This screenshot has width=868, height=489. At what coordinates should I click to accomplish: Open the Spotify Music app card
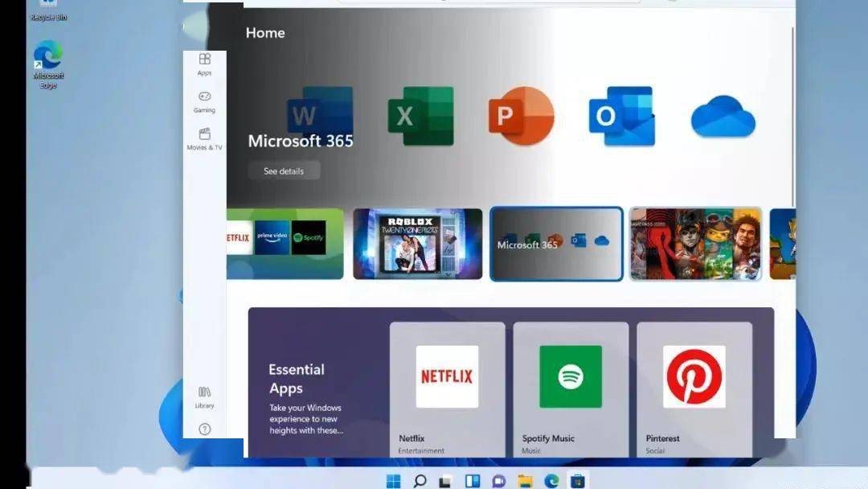pos(571,390)
